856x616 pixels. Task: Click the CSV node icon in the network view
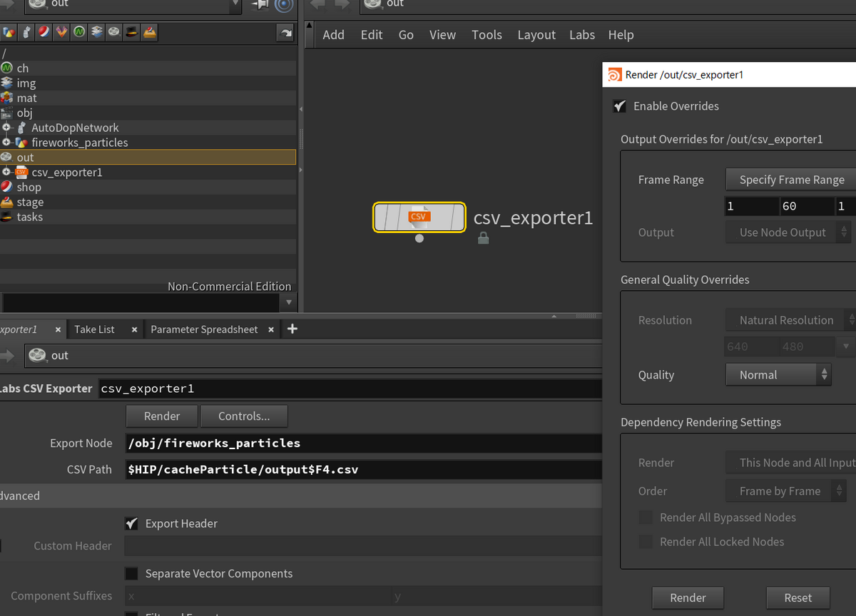coord(419,217)
